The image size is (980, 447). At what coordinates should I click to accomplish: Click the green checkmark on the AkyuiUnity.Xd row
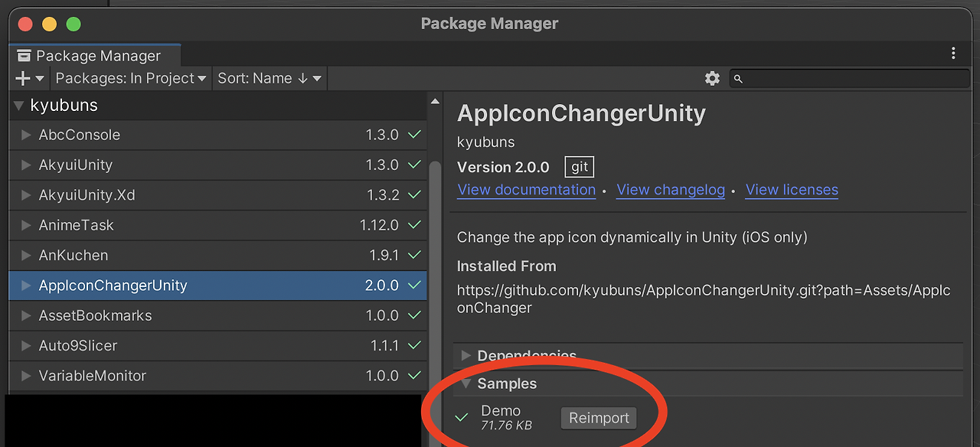coord(414,195)
